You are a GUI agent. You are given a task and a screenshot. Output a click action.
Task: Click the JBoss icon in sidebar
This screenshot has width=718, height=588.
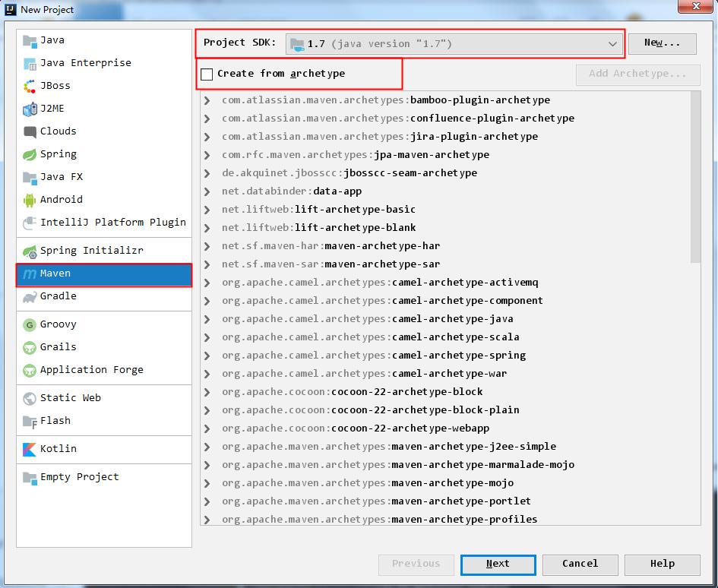pyautogui.click(x=30, y=86)
